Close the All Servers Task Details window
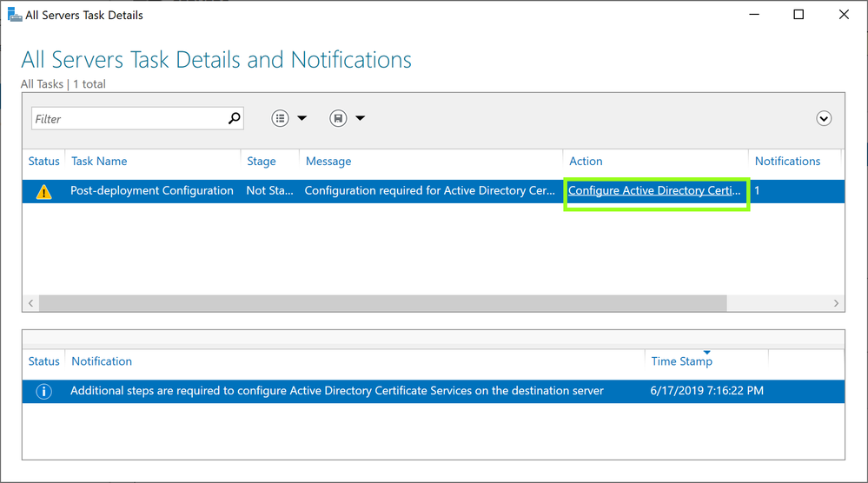 coord(844,15)
